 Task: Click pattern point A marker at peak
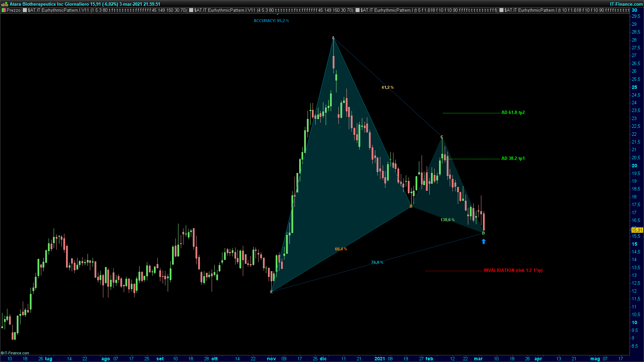click(333, 38)
